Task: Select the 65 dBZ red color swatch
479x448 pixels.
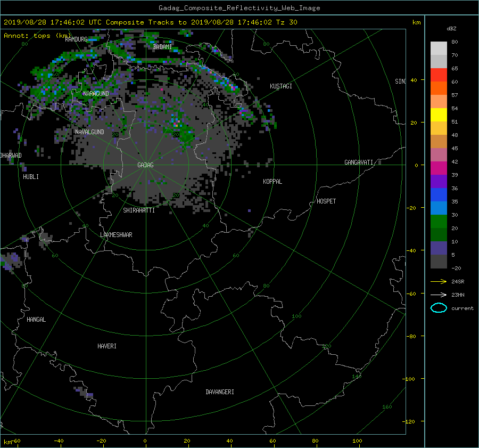Action: [x=439, y=75]
